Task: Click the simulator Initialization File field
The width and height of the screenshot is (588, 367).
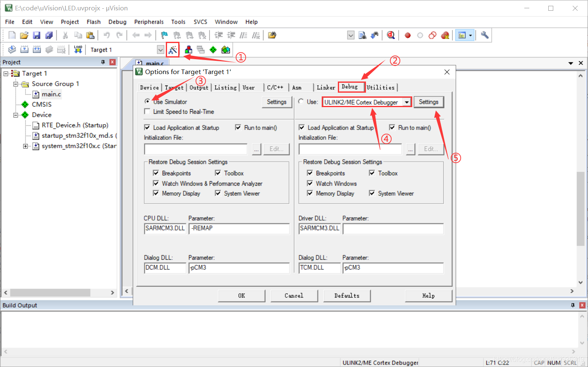Action: pyautogui.click(x=196, y=149)
